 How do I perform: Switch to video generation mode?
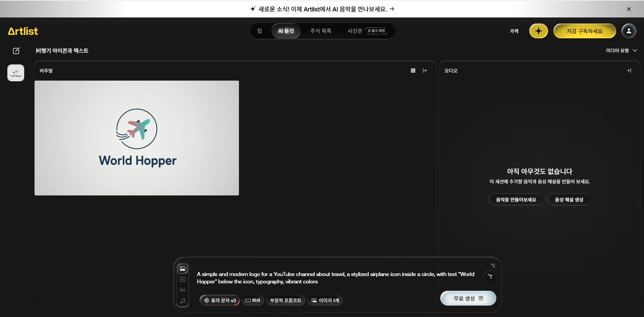click(183, 279)
